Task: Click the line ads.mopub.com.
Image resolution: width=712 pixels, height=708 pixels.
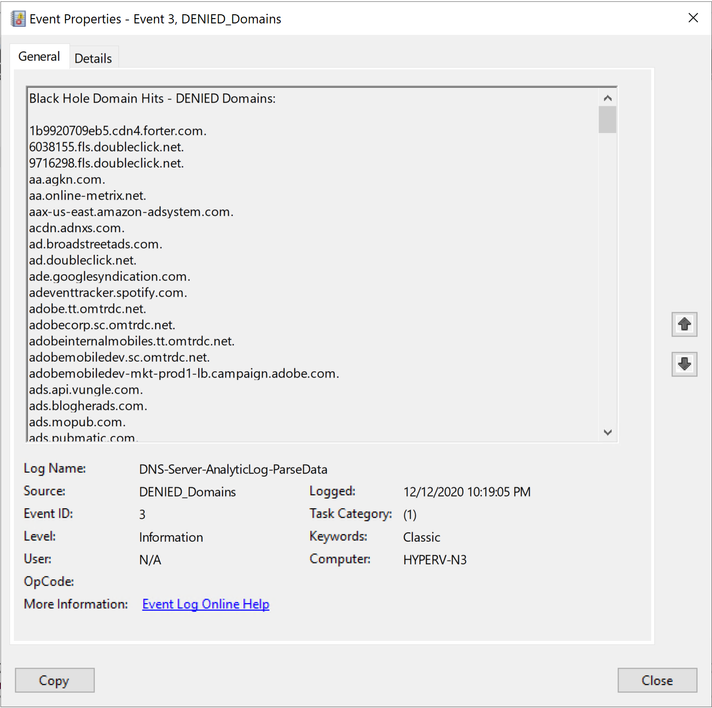Action: tap(77, 422)
